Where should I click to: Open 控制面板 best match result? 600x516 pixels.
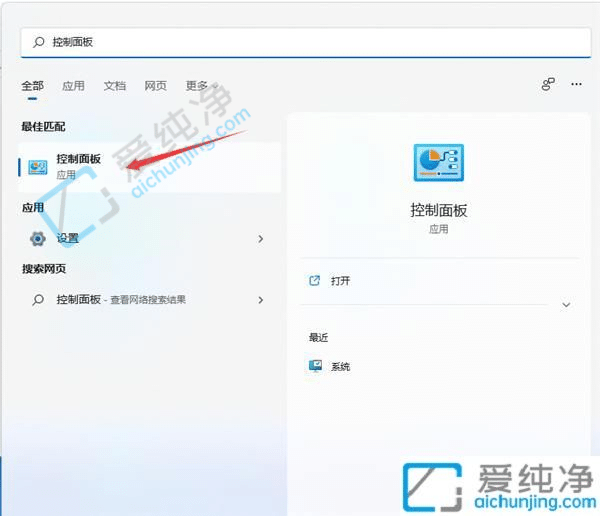pos(150,167)
